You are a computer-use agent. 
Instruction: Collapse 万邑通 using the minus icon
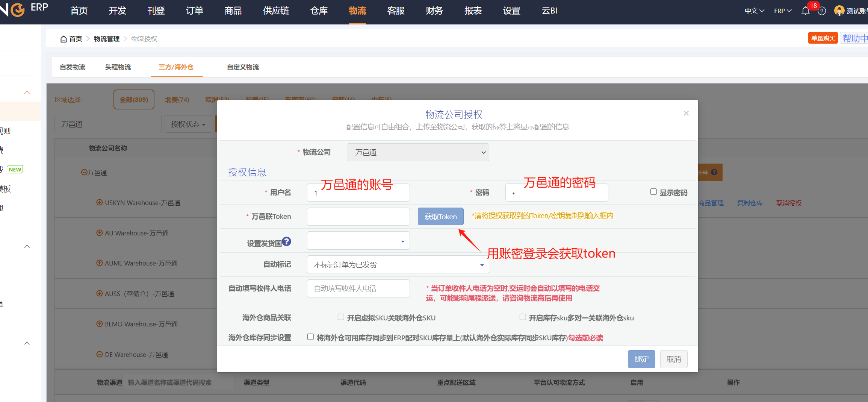pyautogui.click(x=83, y=172)
